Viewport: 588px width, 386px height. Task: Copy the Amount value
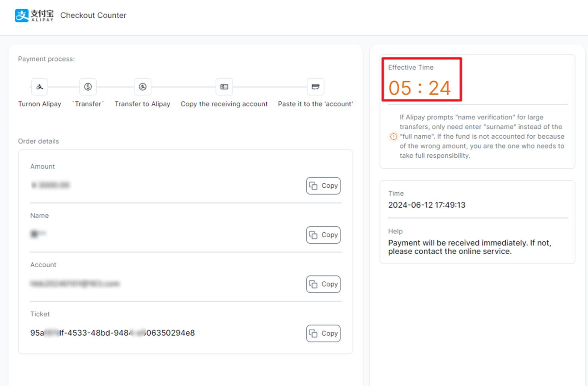tap(323, 186)
